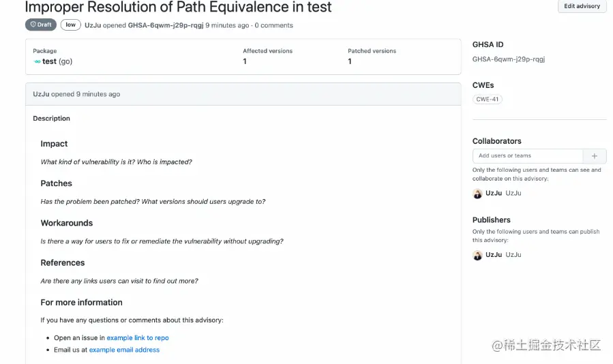Click the Go package ecosystem icon
The height and width of the screenshot is (364, 613).
click(x=37, y=61)
